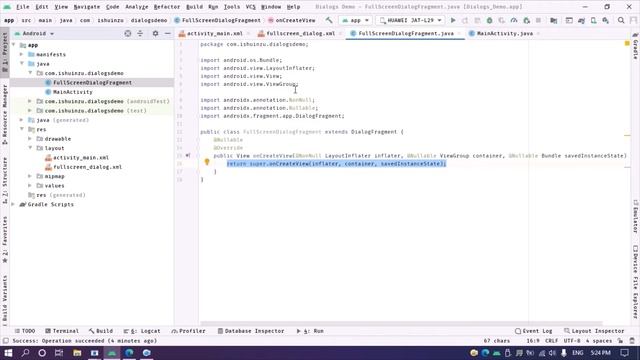640x360 pixels.
Task: Click the ENG language indicator in taskbar
Action: point(578,353)
